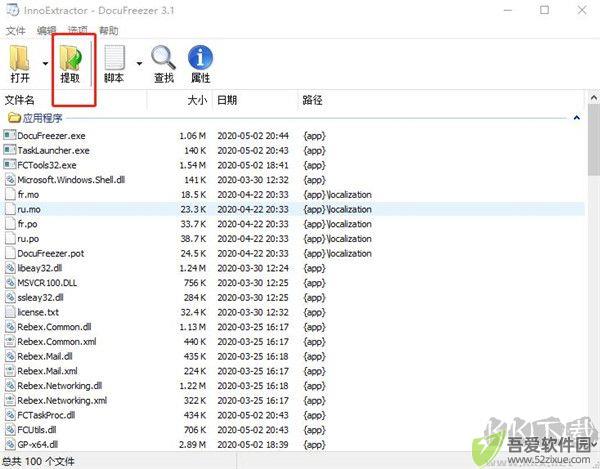Select the libeay32.dll file icon
This screenshot has height=469, width=600.
[x=10, y=268]
